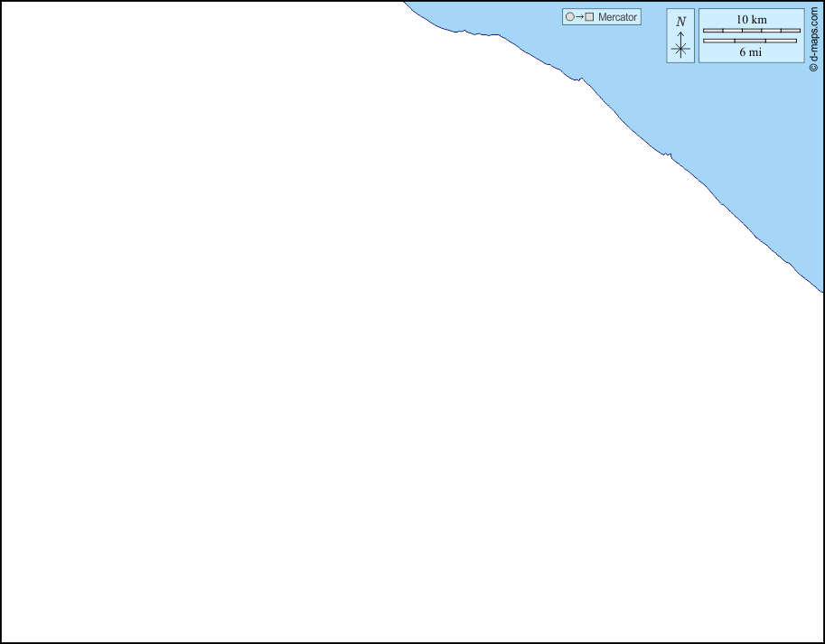Click the bottom-left corner of the land area
The image size is (825, 644).
(5, 639)
